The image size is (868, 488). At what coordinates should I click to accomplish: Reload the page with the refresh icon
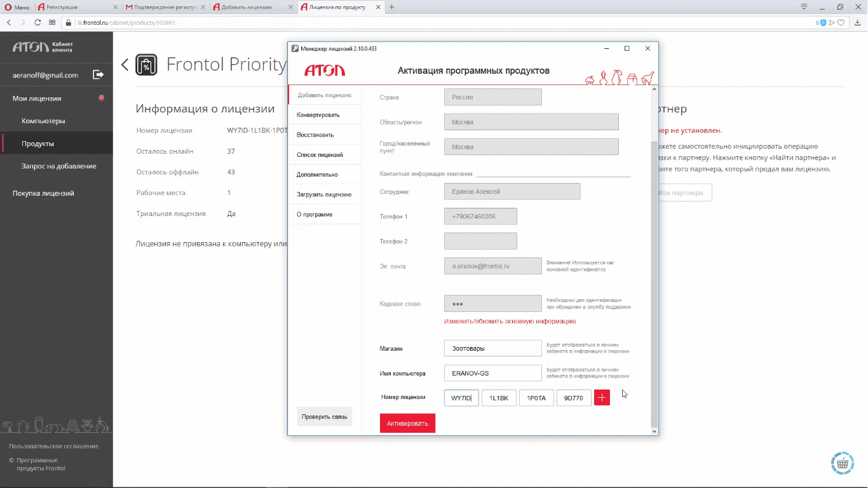(38, 22)
